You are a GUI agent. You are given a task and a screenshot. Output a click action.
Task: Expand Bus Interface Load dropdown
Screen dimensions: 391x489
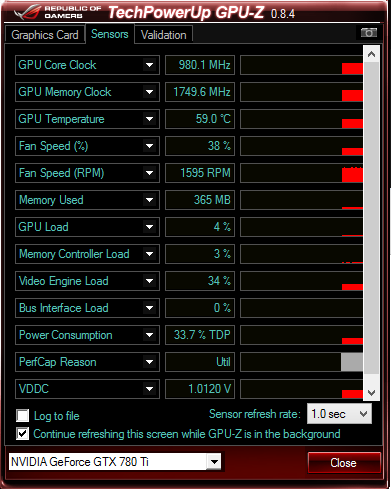(149, 308)
